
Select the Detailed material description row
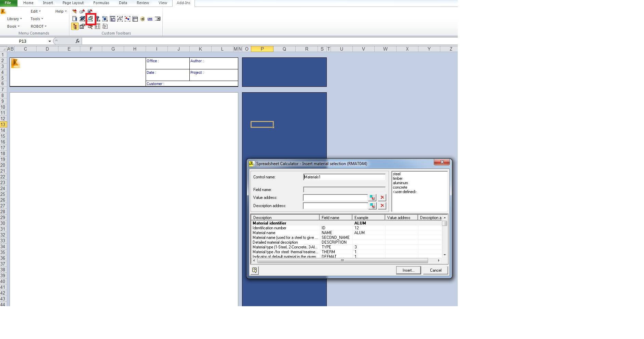pos(347,242)
